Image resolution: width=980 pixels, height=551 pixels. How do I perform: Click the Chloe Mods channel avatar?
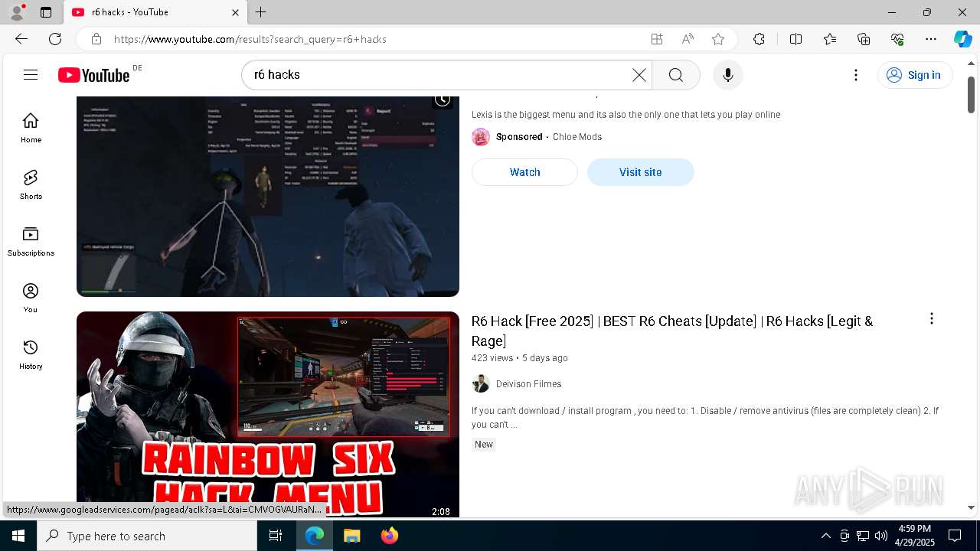click(481, 137)
